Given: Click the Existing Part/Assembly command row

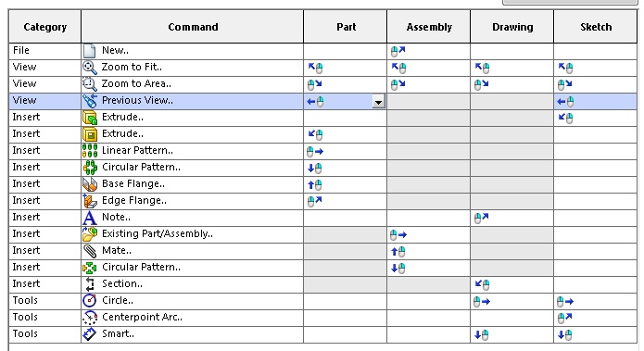Looking at the screenshot, I should 322,234.
